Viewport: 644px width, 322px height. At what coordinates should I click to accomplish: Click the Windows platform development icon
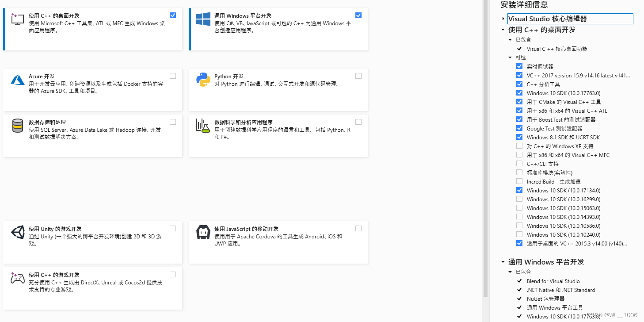click(x=202, y=19)
